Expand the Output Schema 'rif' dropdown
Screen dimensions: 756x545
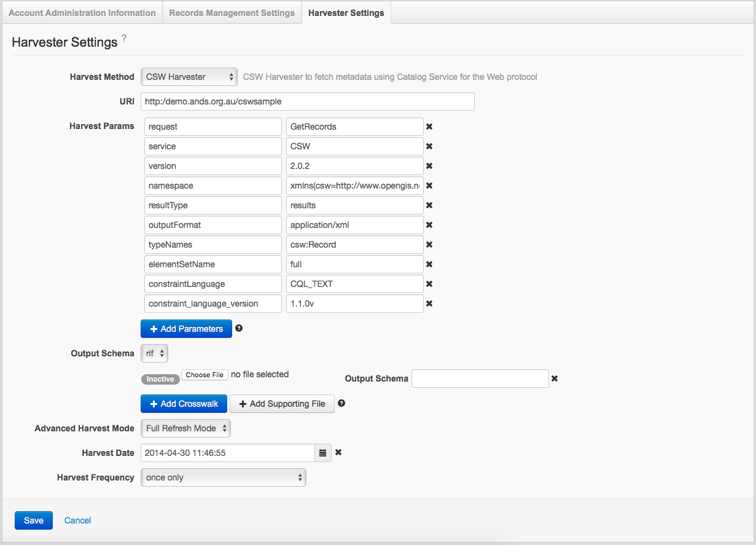[154, 353]
